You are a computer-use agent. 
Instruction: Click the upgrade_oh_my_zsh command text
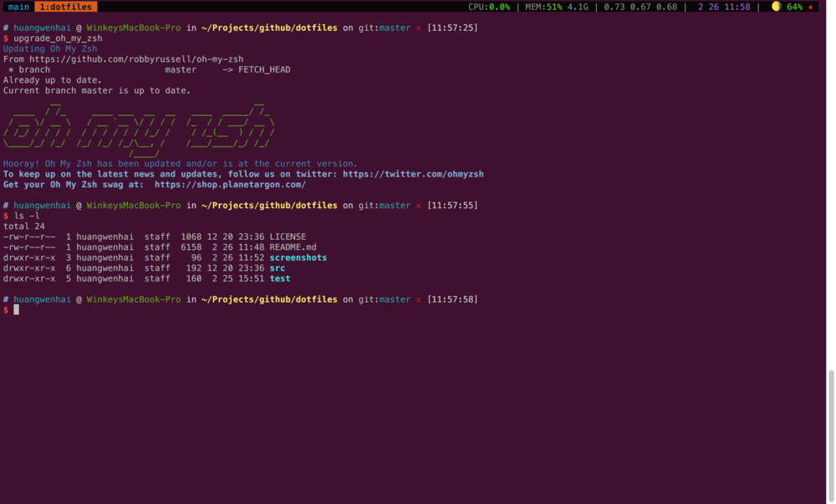click(x=58, y=38)
